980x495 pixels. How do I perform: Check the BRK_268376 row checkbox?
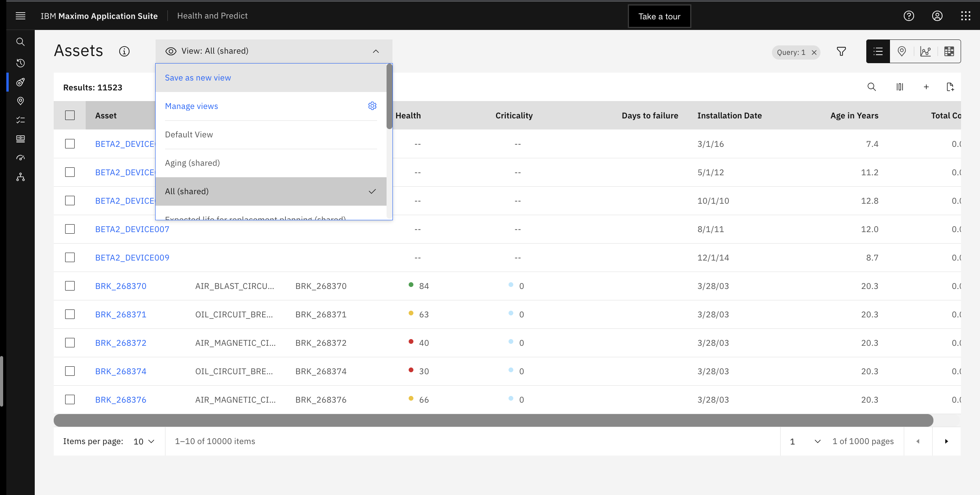pos(70,399)
